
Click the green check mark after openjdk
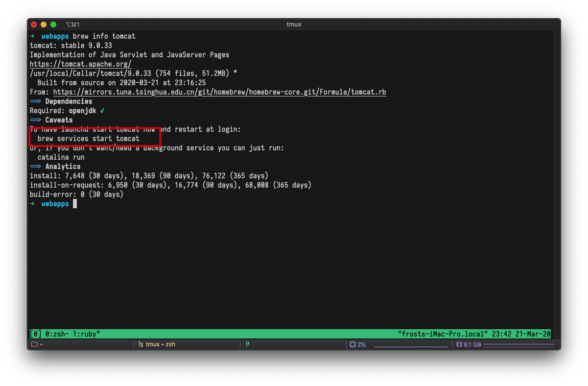pyautogui.click(x=102, y=111)
